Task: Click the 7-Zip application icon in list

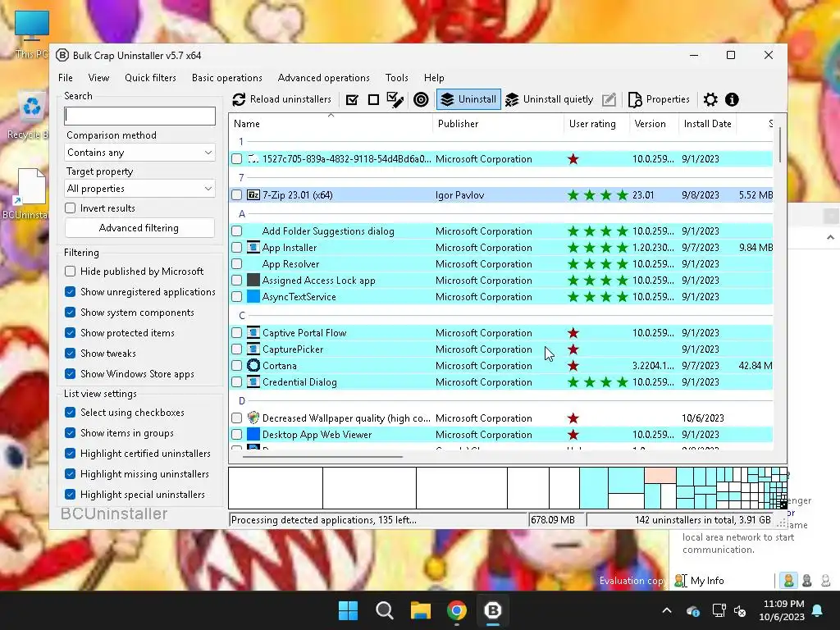Action: click(253, 195)
